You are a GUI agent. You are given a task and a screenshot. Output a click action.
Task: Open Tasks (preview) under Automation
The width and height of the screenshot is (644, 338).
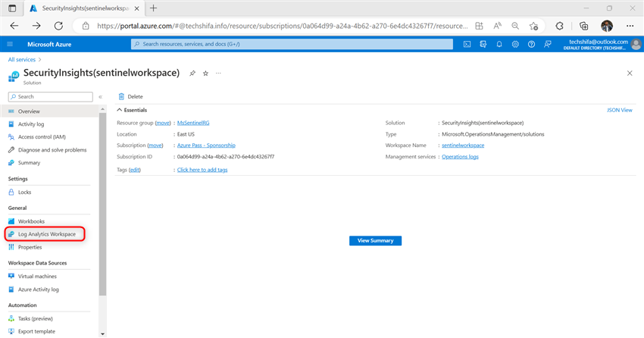click(x=49, y=319)
